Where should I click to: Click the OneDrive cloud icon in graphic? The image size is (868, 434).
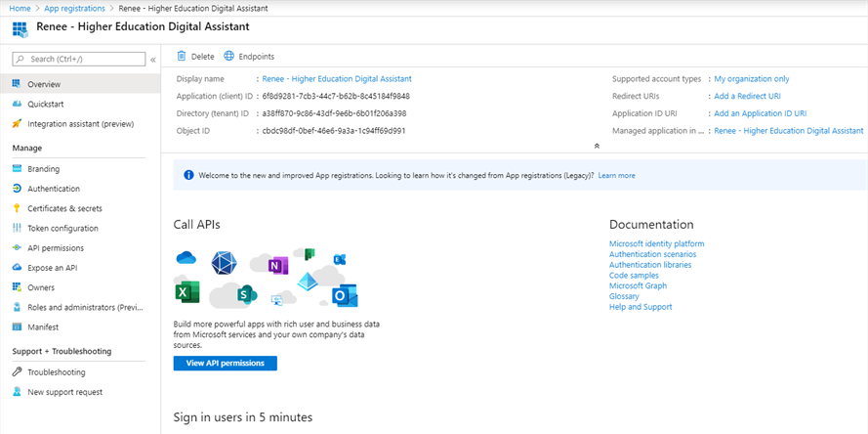[186, 257]
